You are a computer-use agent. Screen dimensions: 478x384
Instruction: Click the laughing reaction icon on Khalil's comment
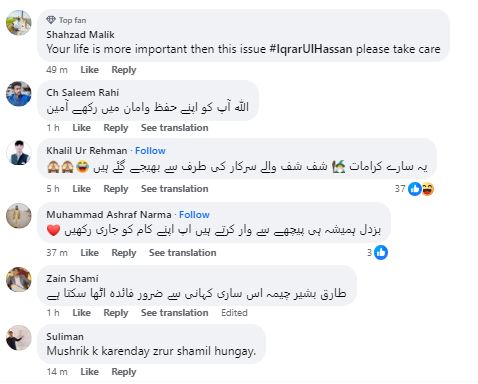[428, 189]
